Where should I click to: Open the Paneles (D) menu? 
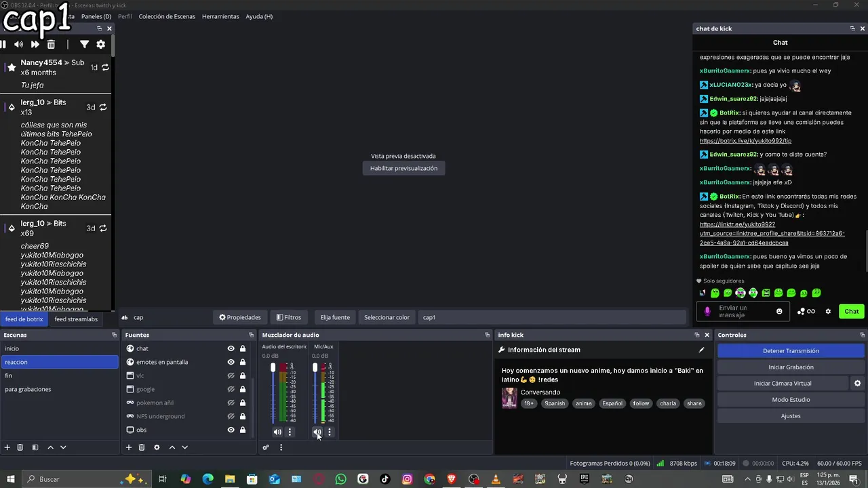pyautogui.click(x=96, y=16)
